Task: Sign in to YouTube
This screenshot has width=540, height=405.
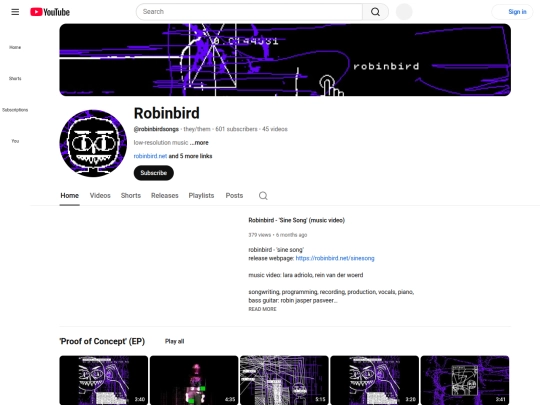Action: [x=512, y=12]
